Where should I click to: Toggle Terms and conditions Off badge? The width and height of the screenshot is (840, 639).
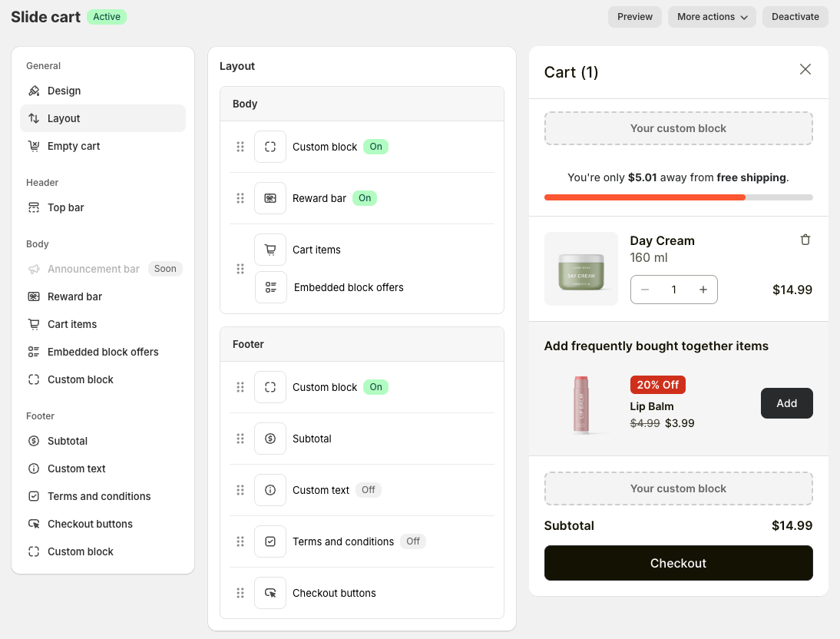[x=413, y=541]
